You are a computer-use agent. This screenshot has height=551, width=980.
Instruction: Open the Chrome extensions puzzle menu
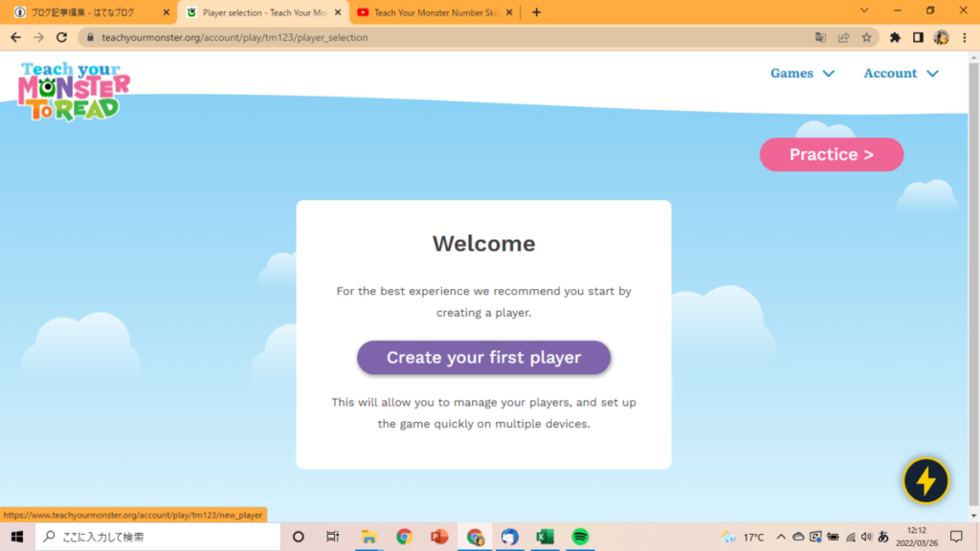(895, 37)
